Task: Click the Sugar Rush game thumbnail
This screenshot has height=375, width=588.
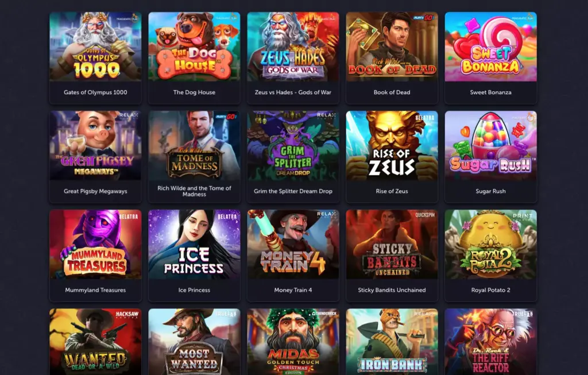Action: (x=490, y=145)
